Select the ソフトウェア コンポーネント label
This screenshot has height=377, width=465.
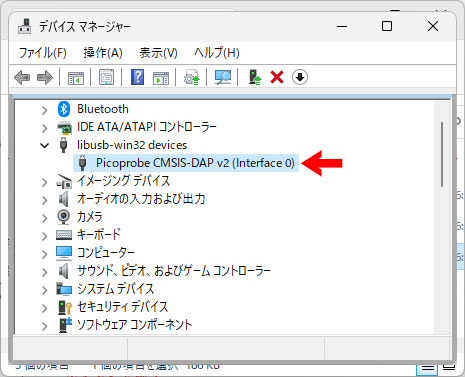(x=135, y=325)
